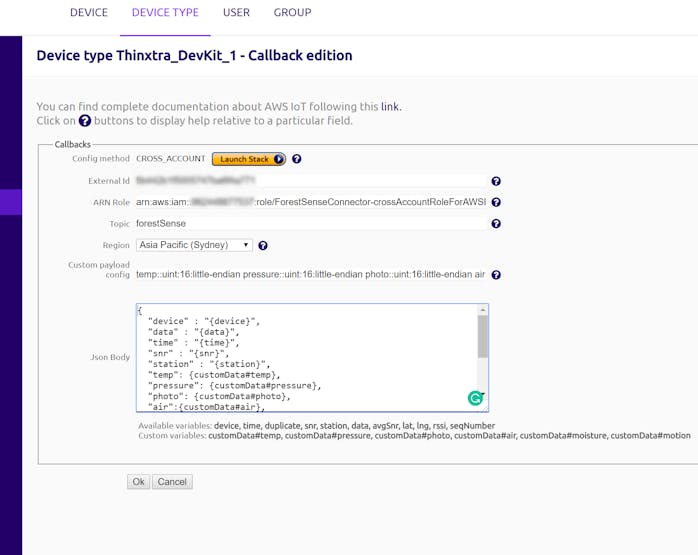Confirm with the Ok button

click(138, 482)
